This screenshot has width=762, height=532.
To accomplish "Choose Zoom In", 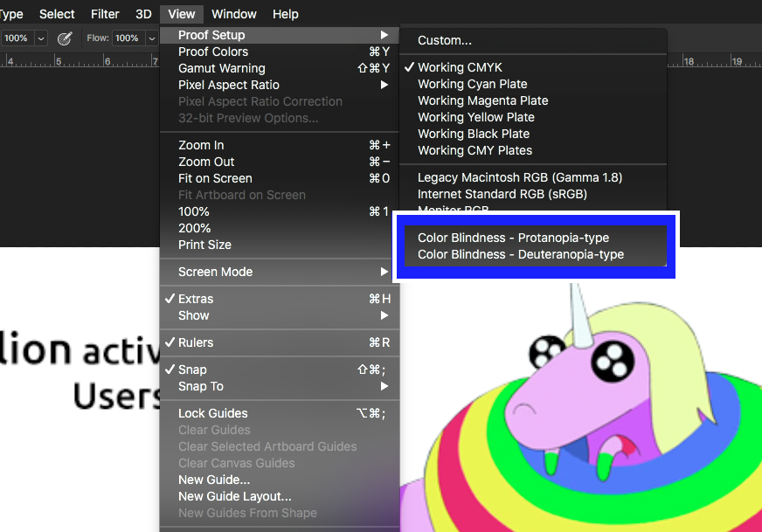I will (280, 145).
